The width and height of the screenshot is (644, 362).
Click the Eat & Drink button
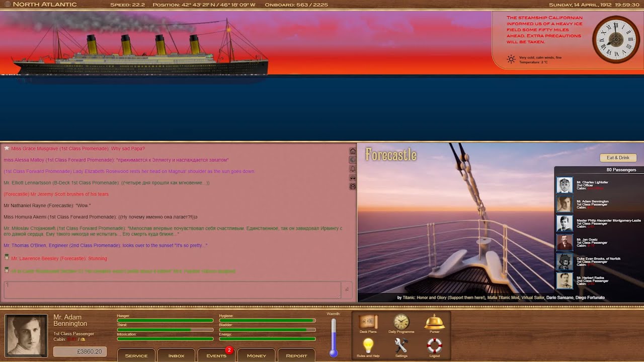point(618,157)
